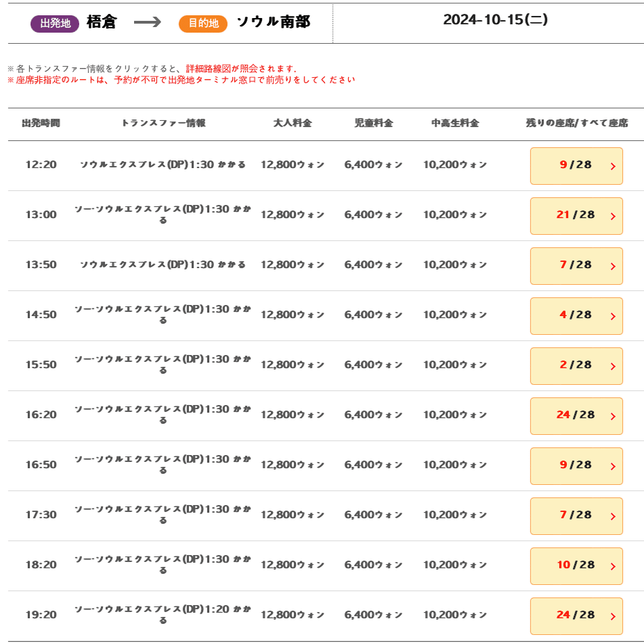Click the chevron arrow in 13:00 row

613,216
